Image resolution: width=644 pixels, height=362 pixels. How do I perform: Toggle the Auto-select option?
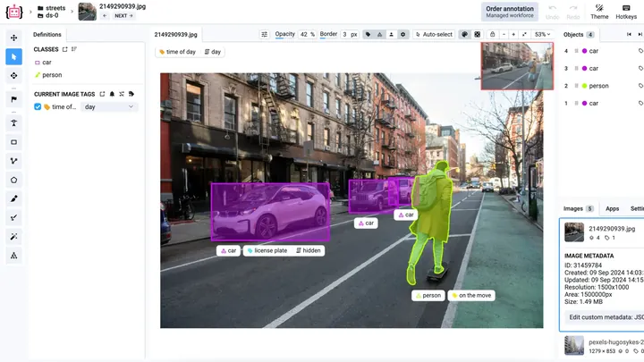[x=434, y=35]
